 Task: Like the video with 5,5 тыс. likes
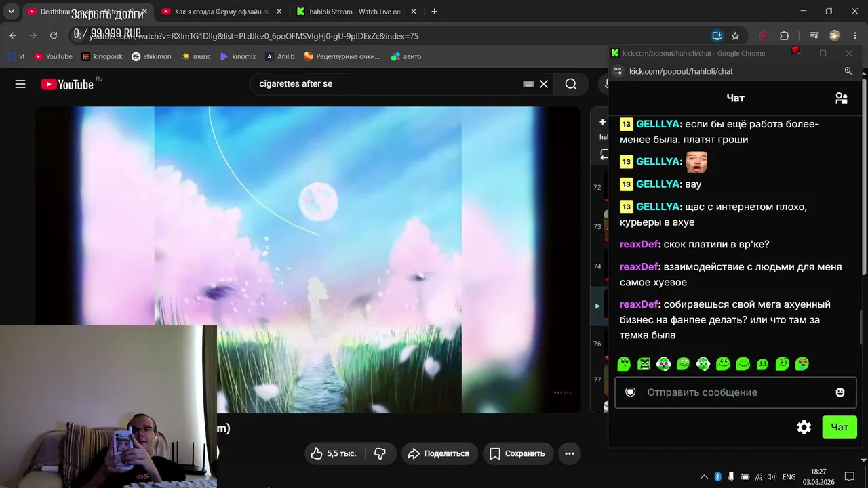[334, 453]
